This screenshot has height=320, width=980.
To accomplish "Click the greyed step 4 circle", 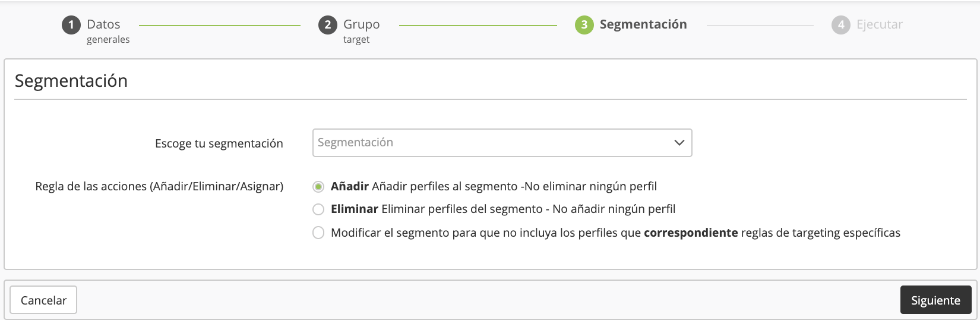I will (840, 25).
